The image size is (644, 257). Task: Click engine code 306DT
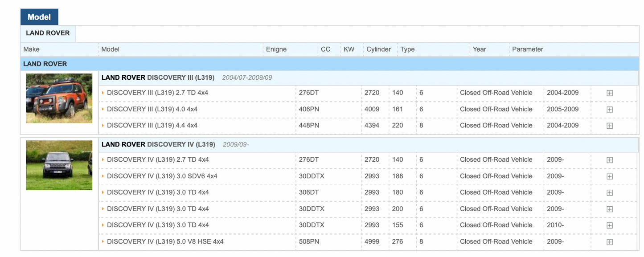pos(308,192)
